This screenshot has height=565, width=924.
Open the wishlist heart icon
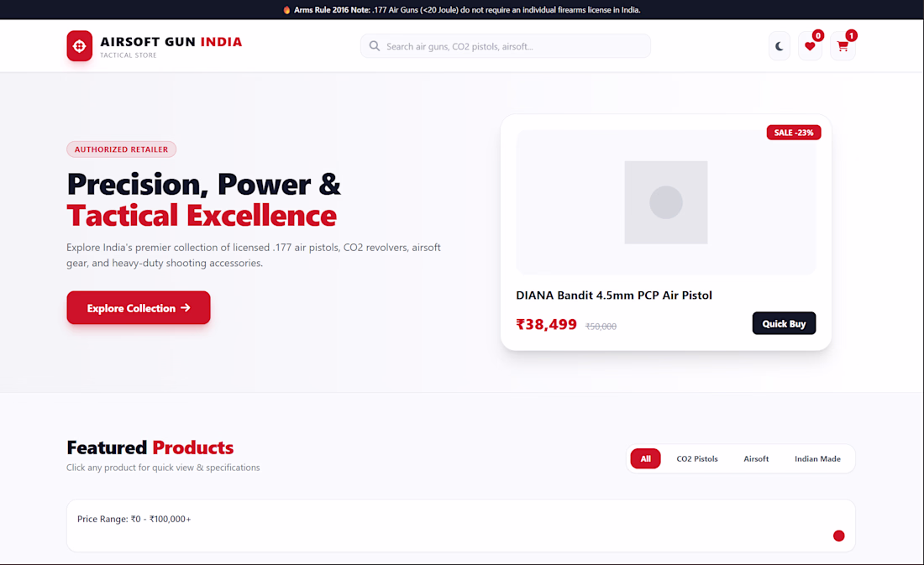pyautogui.click(x=810, y=46)
